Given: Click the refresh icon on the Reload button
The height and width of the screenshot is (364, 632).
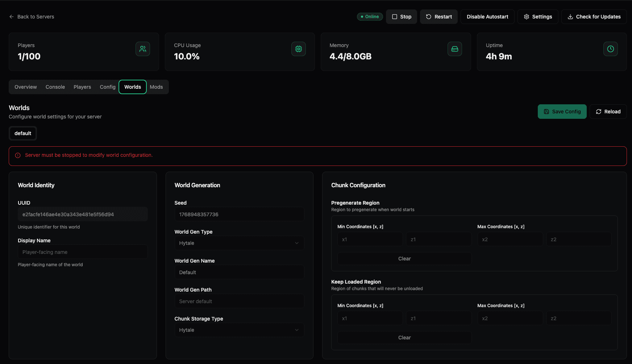Looking at the screenshot, I should tap(599, 112).
